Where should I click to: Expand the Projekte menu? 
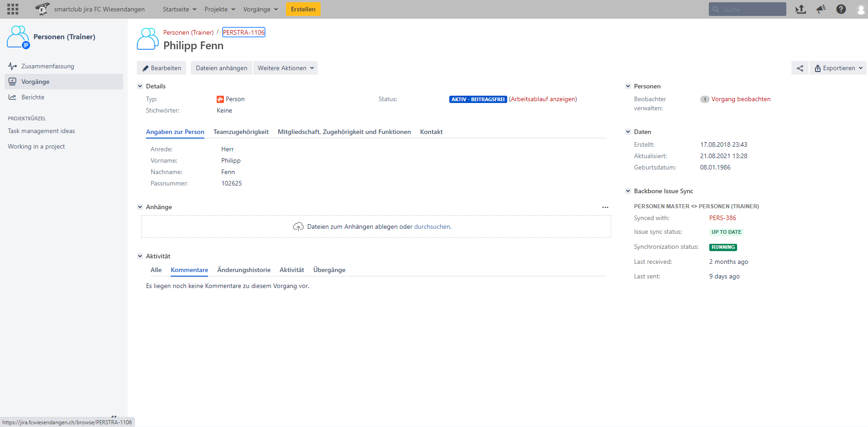point(220,9)
